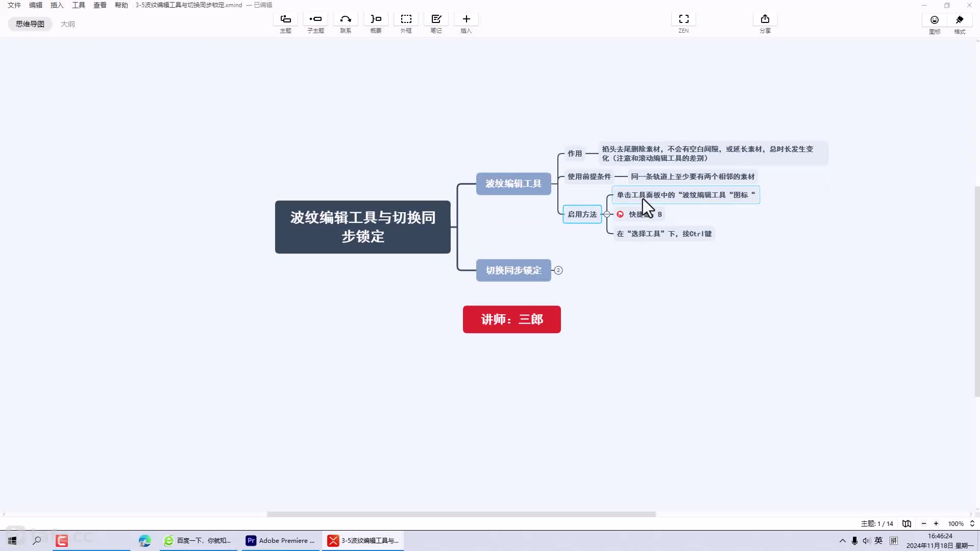
Task: Open taskbar clock and date
Action: click(x=940, y=541)
